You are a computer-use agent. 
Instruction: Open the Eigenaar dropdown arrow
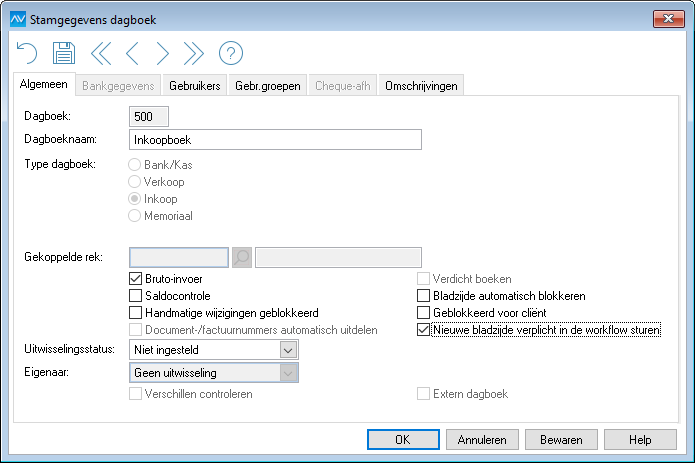pyautogui.click(x=288, y=373)
